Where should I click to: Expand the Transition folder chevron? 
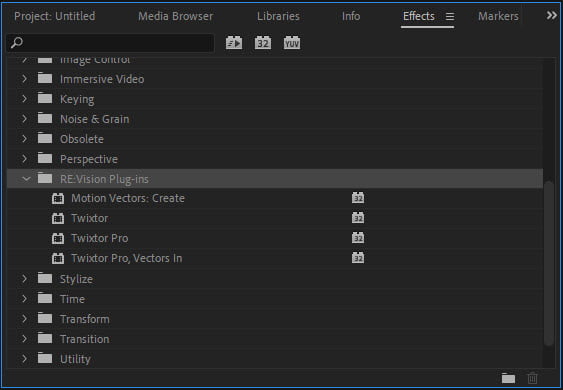[x=24, y=339]
